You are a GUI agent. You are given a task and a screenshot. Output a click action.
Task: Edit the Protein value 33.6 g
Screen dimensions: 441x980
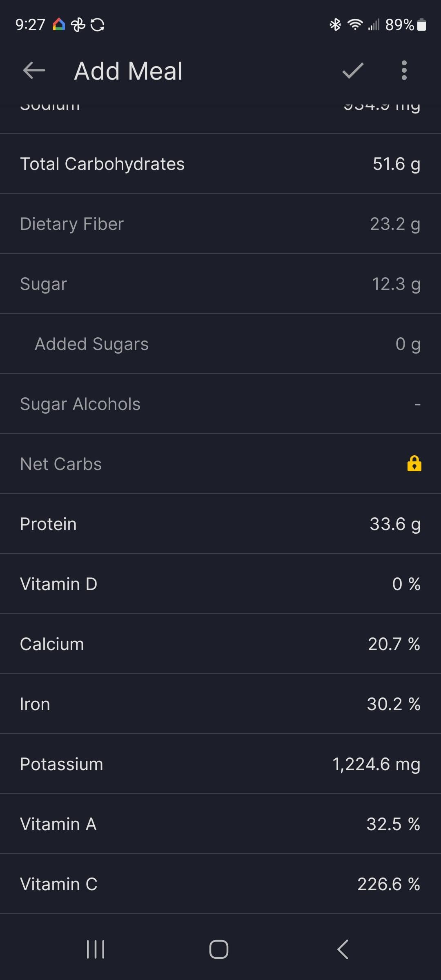coord(395,524)
